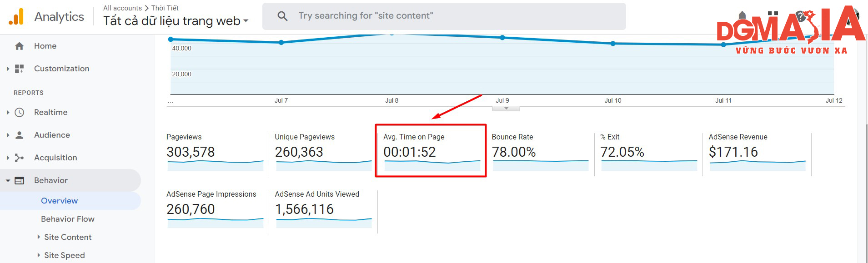Click the chart data point for Jul 9
The height and width of the screenshot is (263, 868).
click(502, 38)
